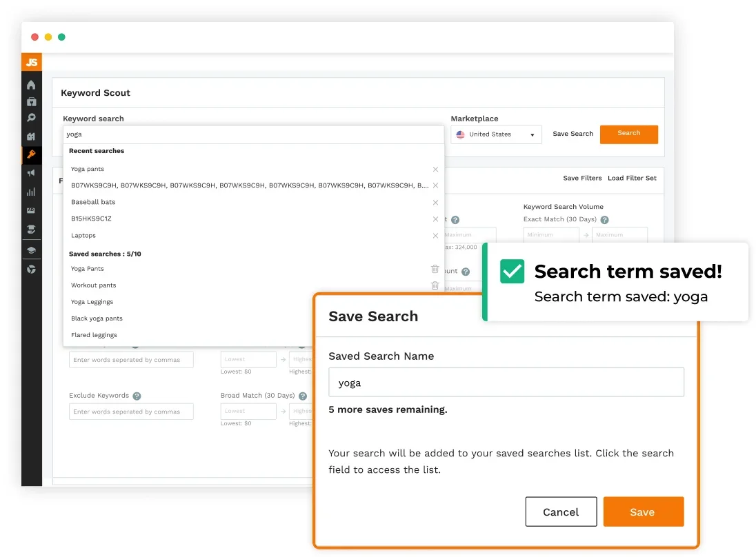Select recent search starting with B07WKS9C9H
This screenshot has height=557, width=756.
250,185
